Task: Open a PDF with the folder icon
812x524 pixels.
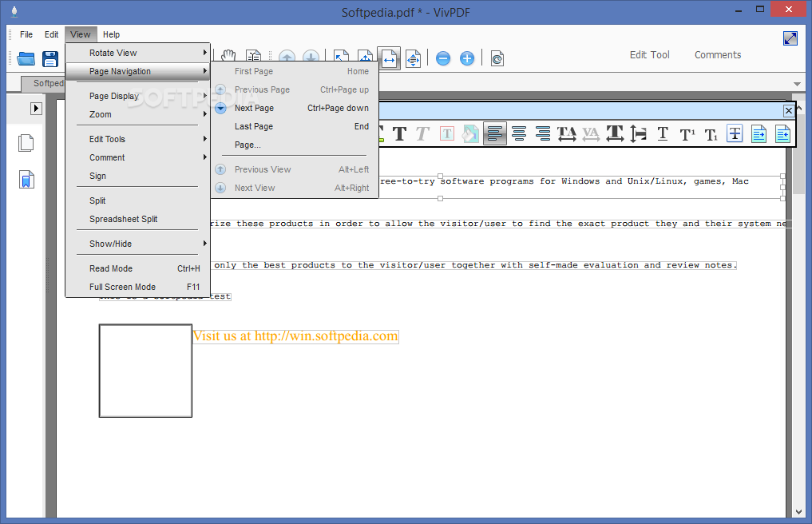Action: [x=26, y=58]
